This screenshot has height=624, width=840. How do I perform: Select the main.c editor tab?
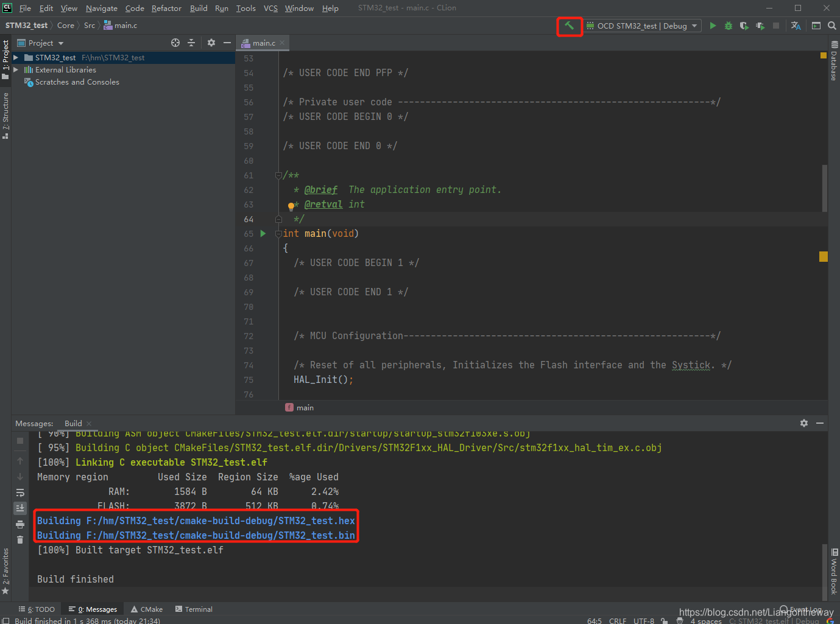263,43
